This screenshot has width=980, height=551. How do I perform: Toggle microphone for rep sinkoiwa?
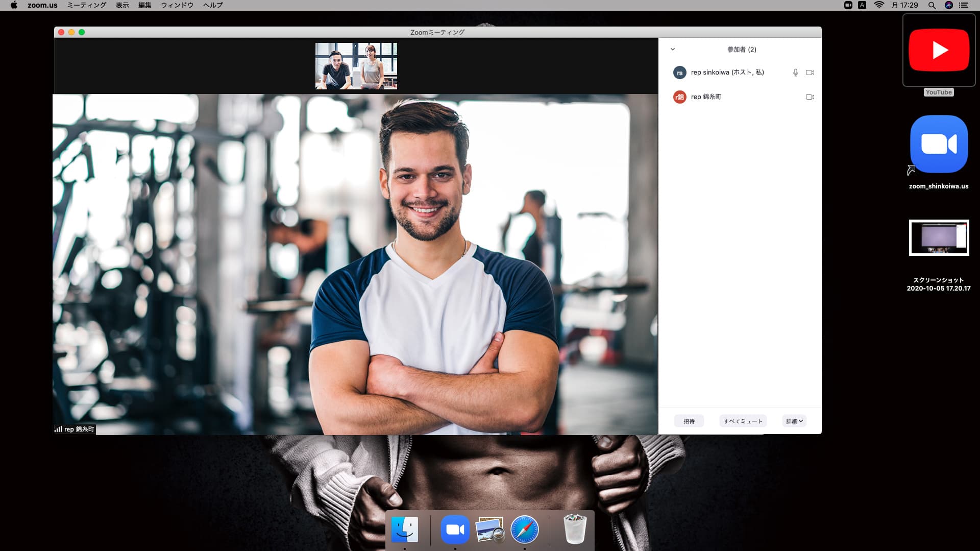[795, 73]
